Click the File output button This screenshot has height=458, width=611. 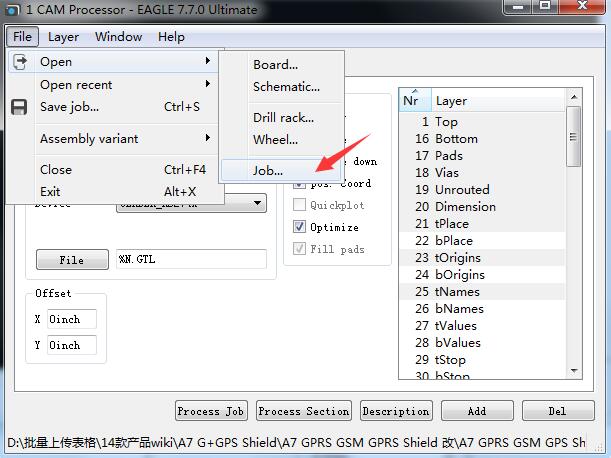72,260
